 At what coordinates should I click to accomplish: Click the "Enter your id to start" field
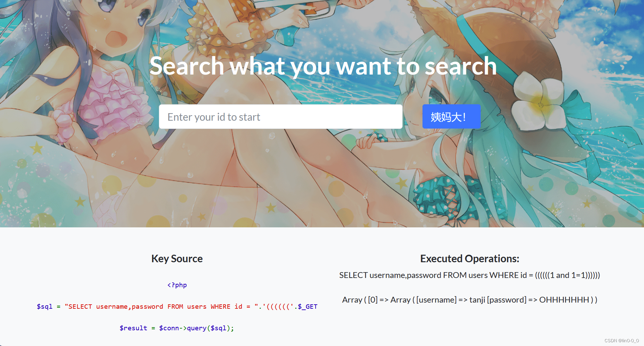[280, 117]
